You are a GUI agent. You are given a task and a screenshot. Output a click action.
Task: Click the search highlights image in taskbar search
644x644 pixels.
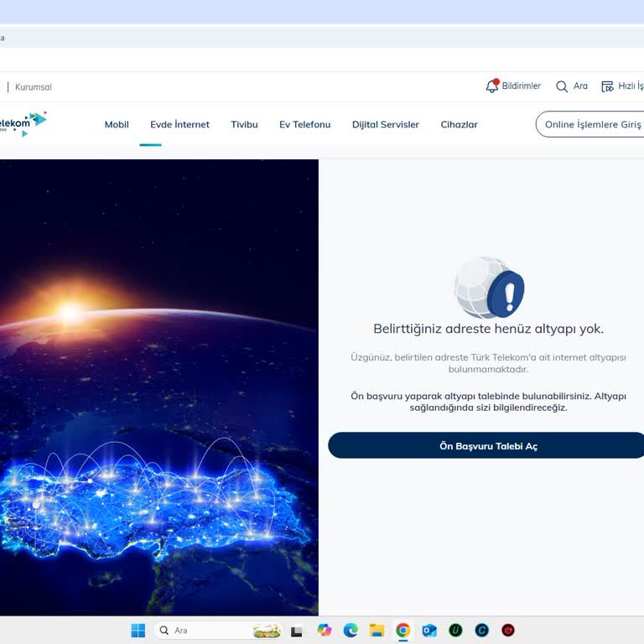click(267, 631)
